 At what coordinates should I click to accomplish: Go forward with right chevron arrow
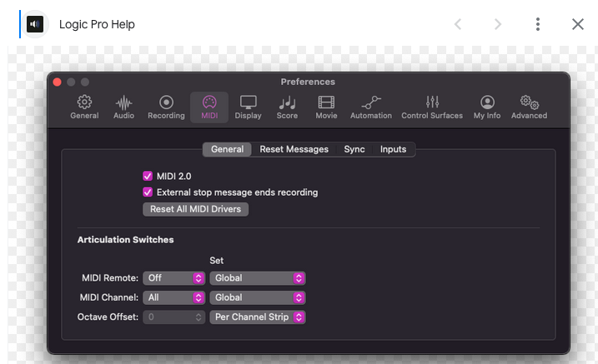498,24
